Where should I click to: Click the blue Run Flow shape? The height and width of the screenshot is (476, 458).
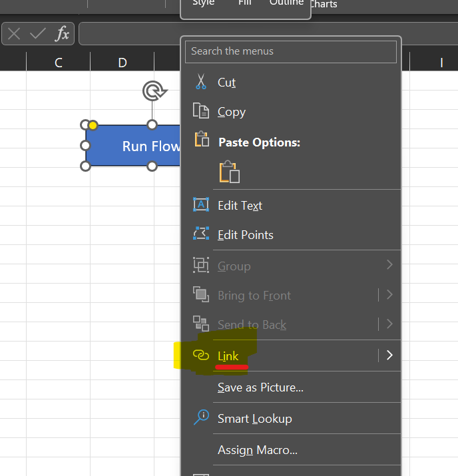pos(133,146)
